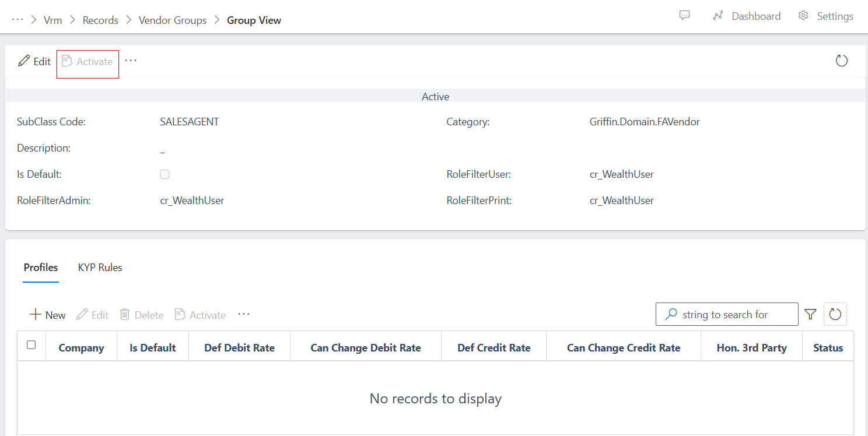This screenshot has height=436, width=868.
Task: Sort by Hon. 3rd Party column
Action: [752, 348]
